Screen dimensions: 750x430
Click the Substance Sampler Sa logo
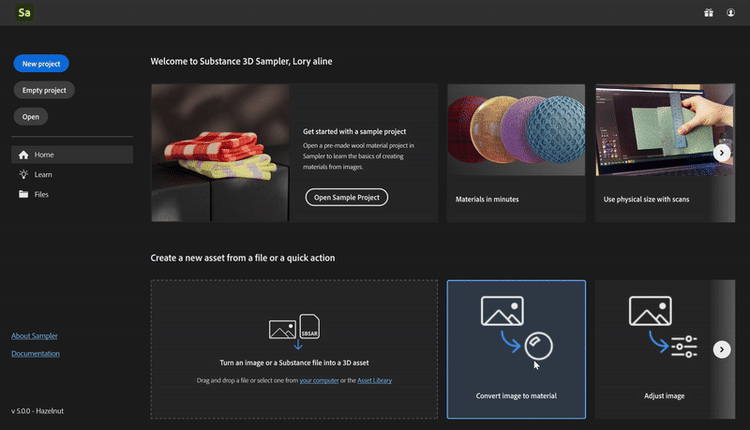click(x=24, y=12)
